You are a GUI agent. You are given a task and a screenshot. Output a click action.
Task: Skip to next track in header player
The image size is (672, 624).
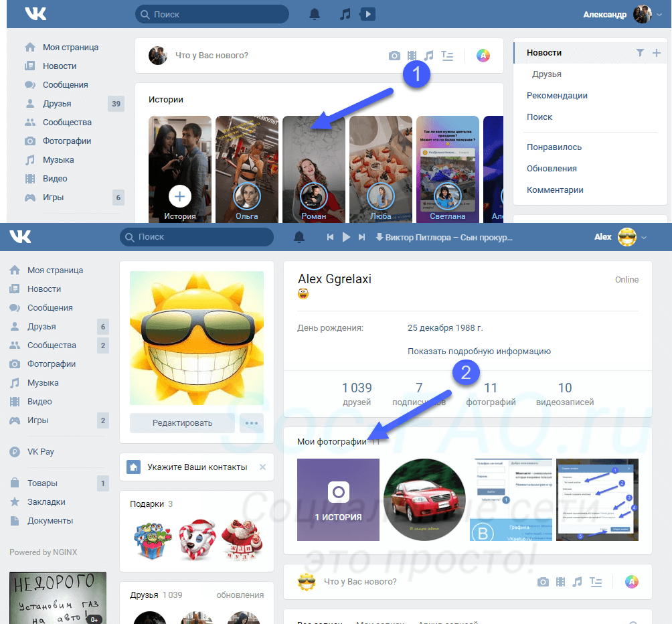(x=362, y=237)
